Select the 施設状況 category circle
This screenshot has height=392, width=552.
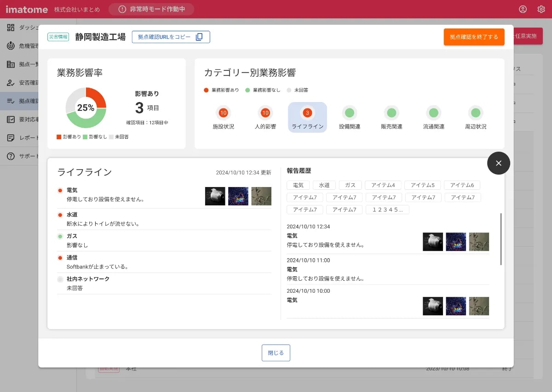[x=223, y=113]
